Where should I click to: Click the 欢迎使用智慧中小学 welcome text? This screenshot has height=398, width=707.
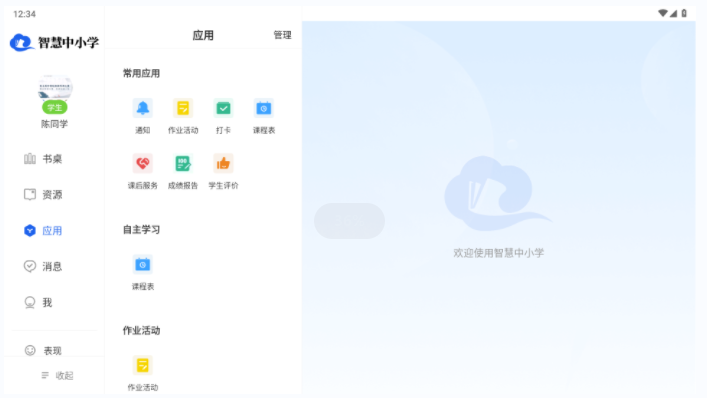click(498, 253)
